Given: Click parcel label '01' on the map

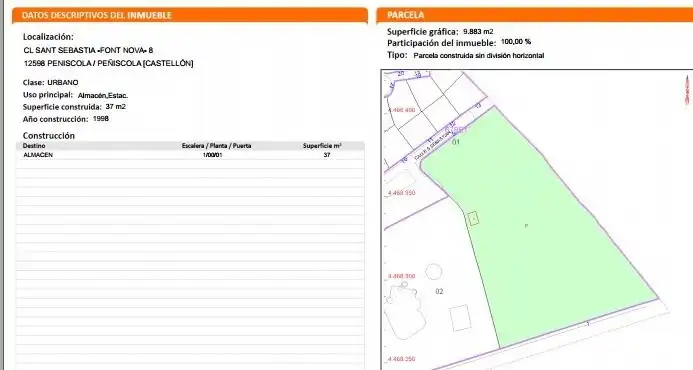Looking at the screenshot, I should (456, 142).
